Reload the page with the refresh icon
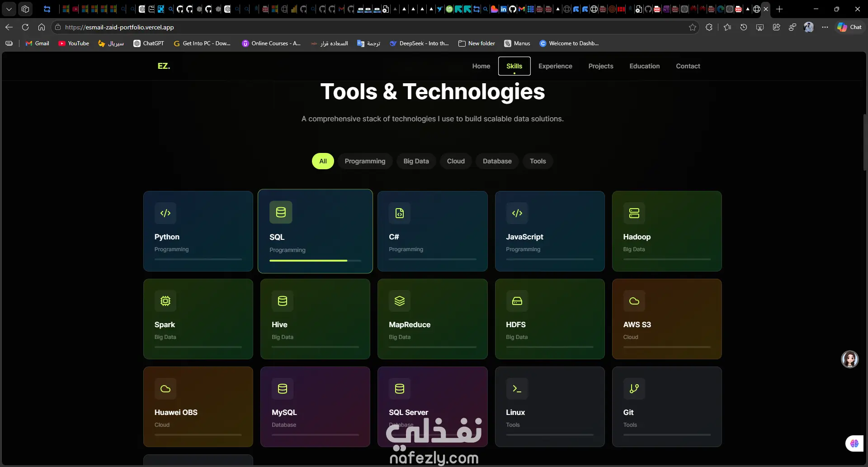This screenshot has width=868, height=467. (x=25, y=27)
